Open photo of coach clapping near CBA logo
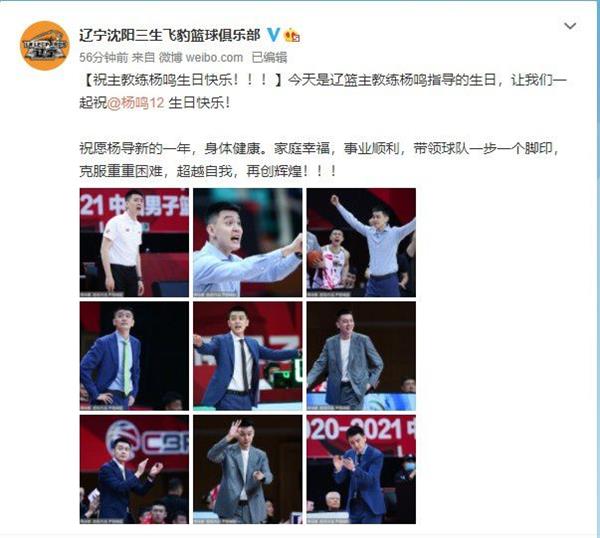The height and width of the screenshot is (538, 600). [x=134, y=470]
